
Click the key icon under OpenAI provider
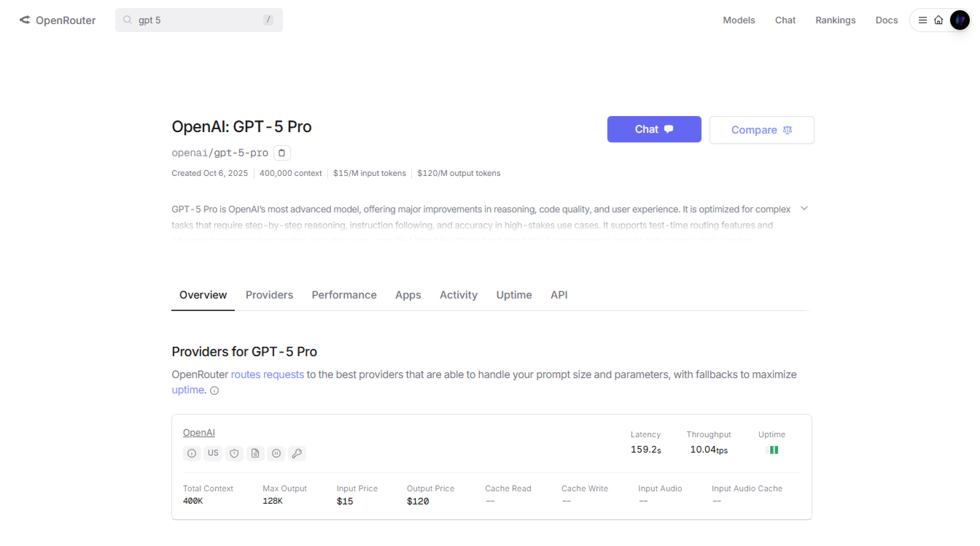pyautogui.click(x=297, y=453)
